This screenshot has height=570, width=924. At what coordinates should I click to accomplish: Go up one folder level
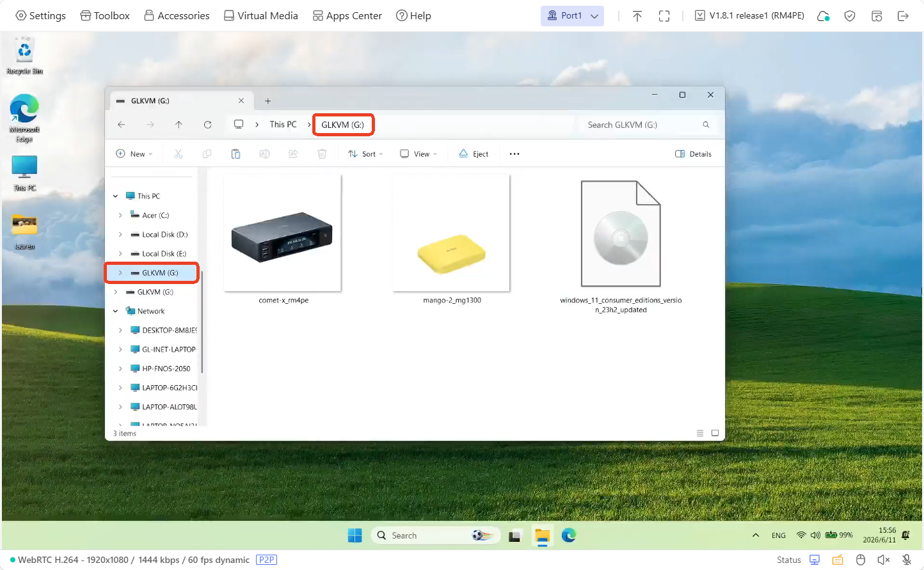tap(179, 124)
